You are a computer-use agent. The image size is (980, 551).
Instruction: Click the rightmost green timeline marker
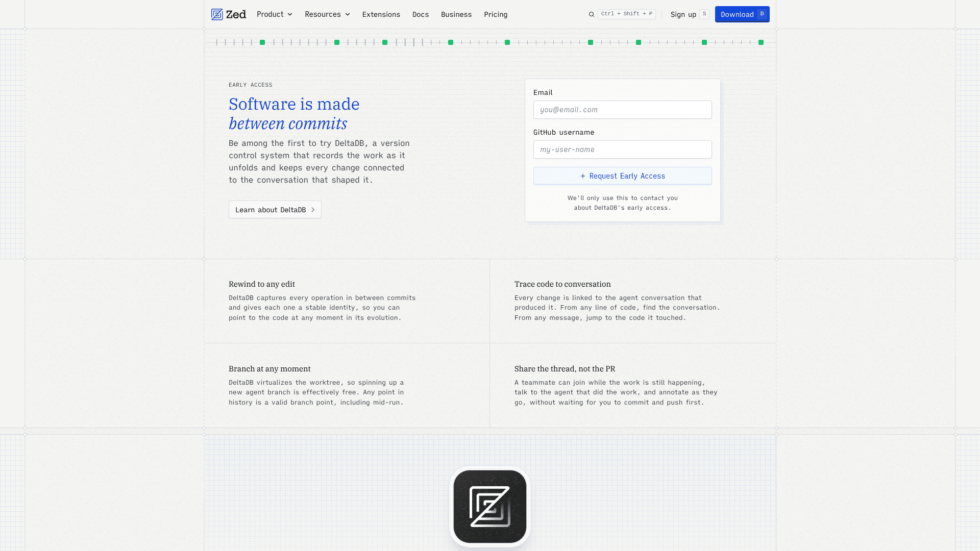[761, 42]
